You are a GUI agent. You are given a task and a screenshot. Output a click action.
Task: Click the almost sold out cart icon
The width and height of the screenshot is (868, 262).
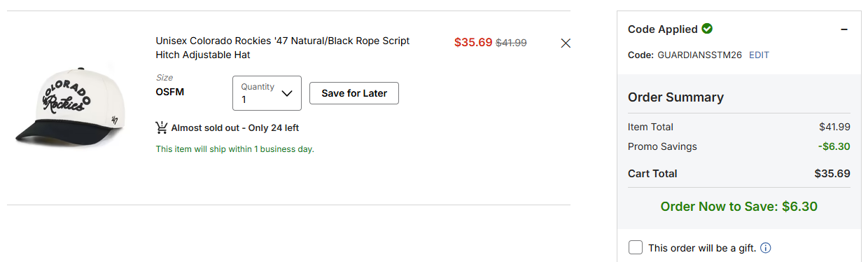tap(162, 127)
